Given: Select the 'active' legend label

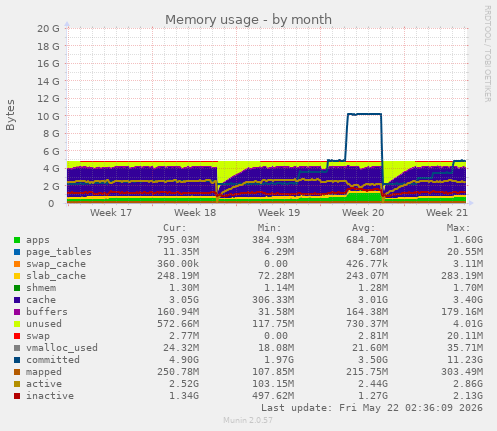Looking at the screenshot, I should pos(44,384).
